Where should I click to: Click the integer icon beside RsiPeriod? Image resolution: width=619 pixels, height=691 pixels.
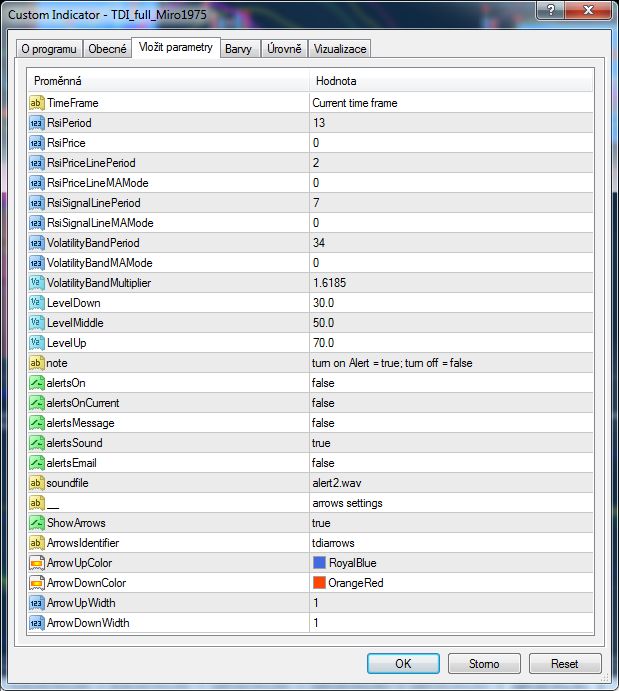(x=37, y=123)
